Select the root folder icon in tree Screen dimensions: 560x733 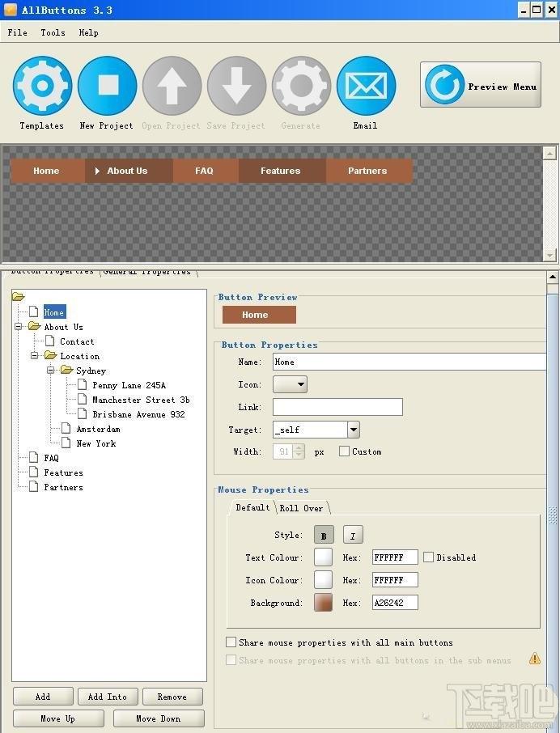19,296
